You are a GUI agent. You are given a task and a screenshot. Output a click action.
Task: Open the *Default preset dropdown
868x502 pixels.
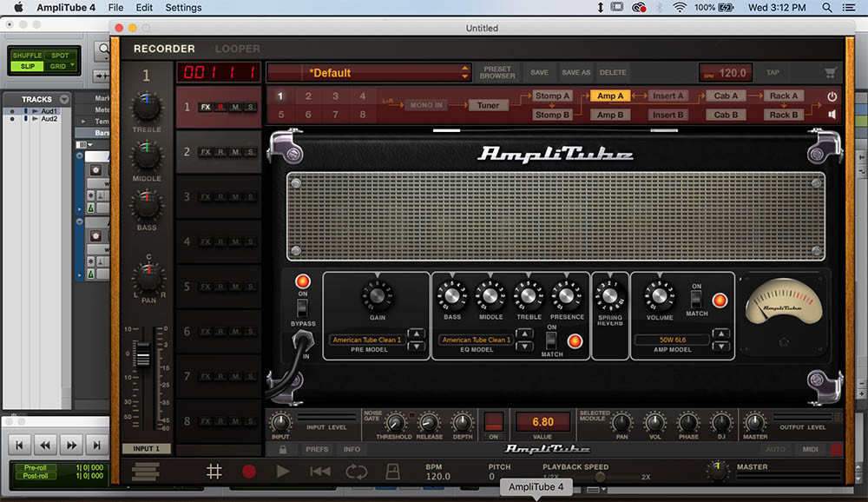click(369, 73)
